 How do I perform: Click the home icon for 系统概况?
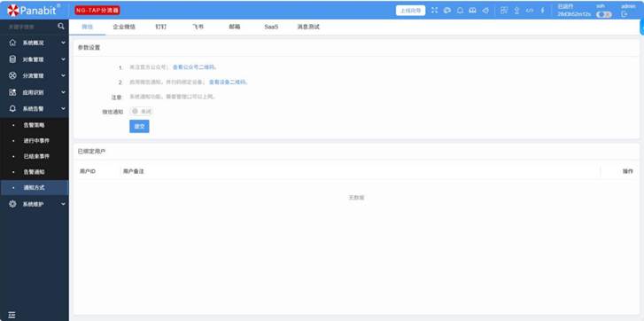tap(12, 43)
